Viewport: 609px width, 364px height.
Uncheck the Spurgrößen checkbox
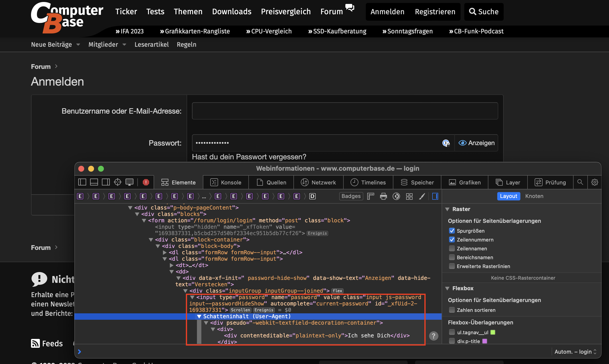452,231
